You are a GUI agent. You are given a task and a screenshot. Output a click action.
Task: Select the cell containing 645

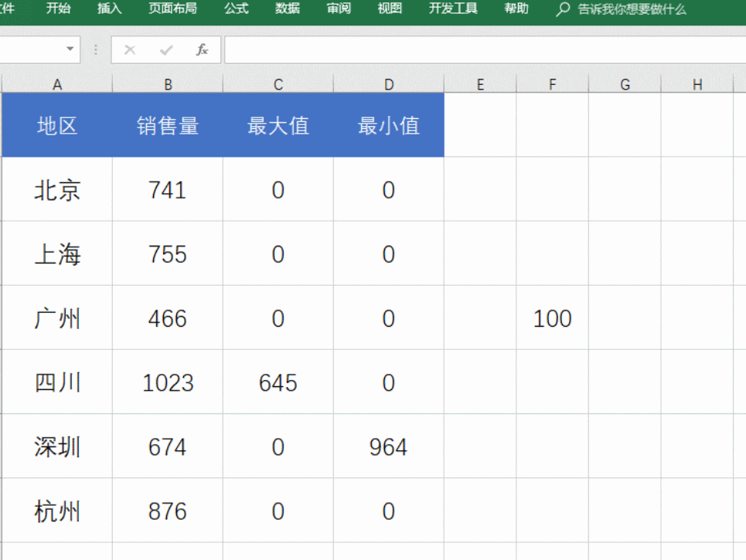click(278, 382)
